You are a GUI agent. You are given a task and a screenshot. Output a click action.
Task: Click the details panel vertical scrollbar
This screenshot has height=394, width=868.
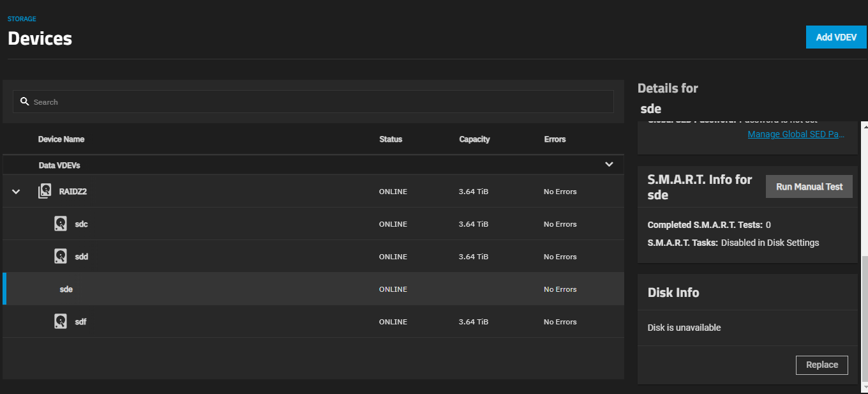[x=865, y=319]
